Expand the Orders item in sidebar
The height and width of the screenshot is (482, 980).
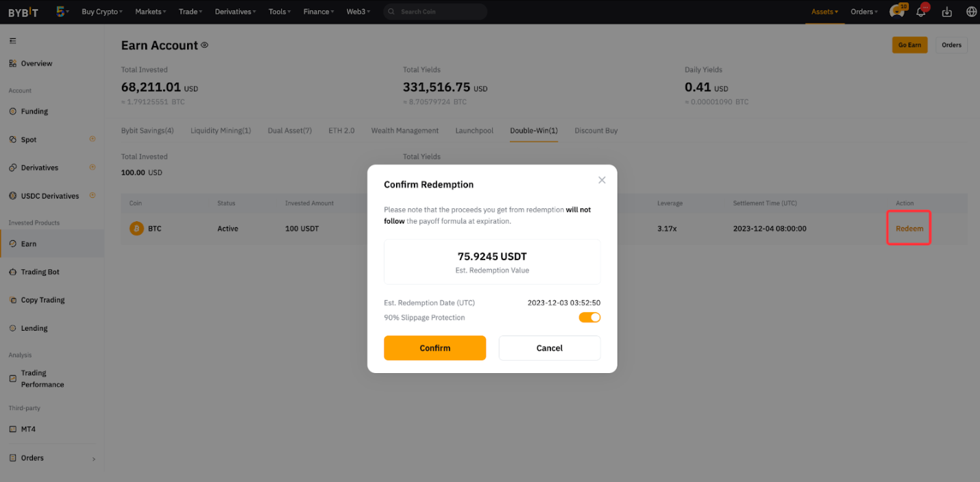(x=51, y=458)
